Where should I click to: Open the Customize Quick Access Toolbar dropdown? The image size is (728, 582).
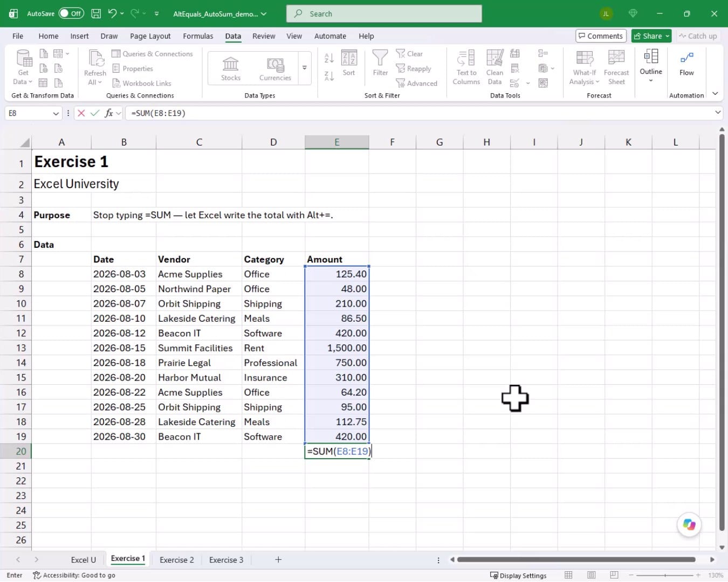click(156, 13)
